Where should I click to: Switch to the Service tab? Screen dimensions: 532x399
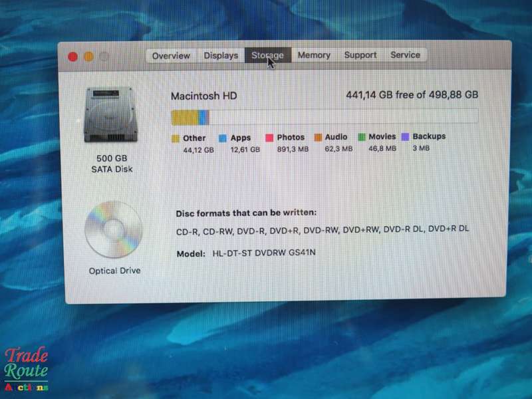405,55
